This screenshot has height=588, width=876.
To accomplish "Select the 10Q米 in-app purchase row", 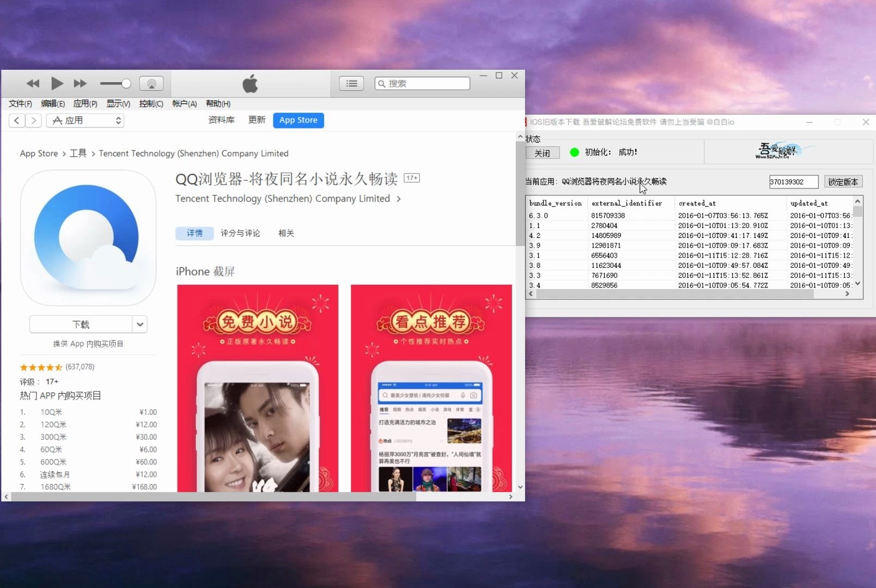I will pyautogui.click(x=88, y=412).
